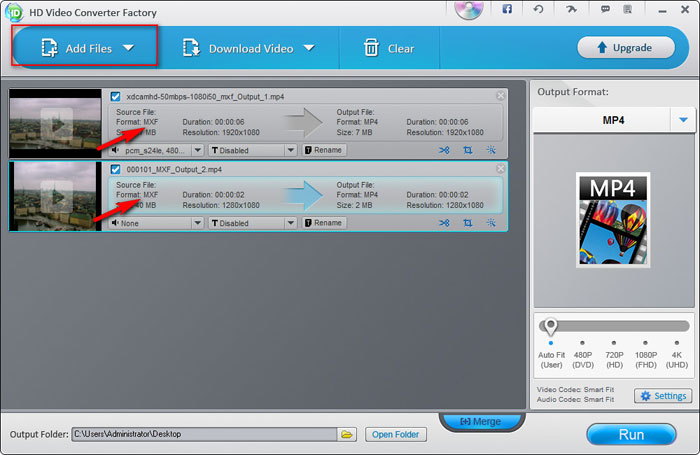Click the Run button
Image resolution: width=700 pixels, height=455 pixels.
[x=631, y=434]
